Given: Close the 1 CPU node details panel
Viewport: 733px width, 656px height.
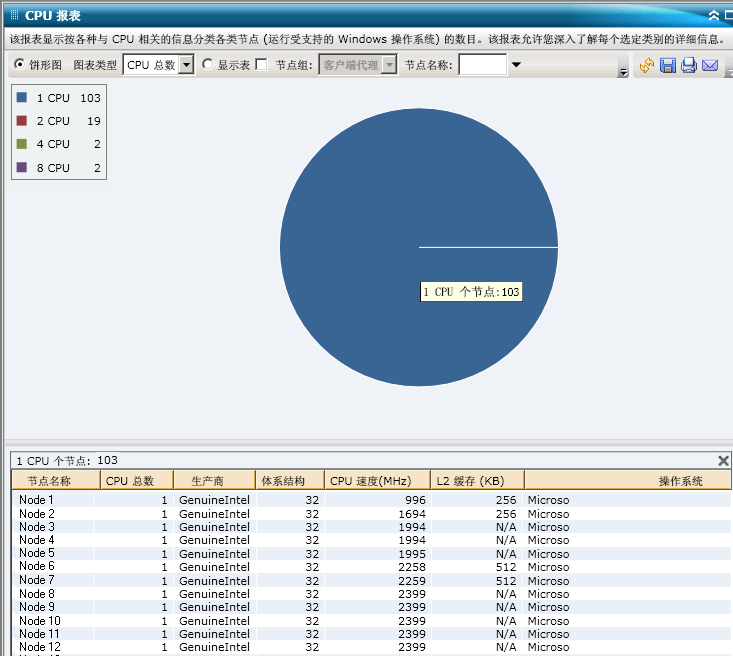Looking at the screenshot, I should point(723,460).
